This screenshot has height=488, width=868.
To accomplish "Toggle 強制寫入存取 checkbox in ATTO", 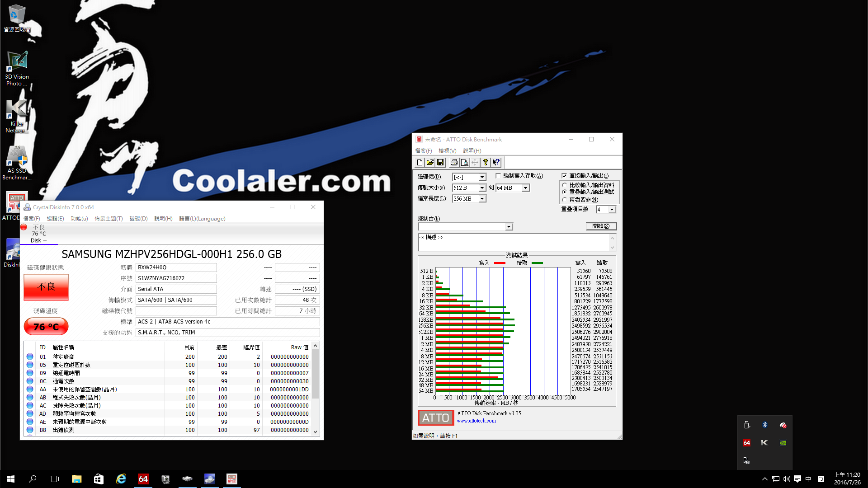I will pos(498,176).
